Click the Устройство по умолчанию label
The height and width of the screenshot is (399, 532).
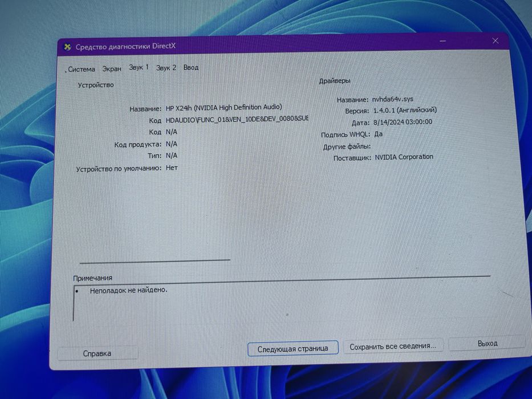(119, 169)
